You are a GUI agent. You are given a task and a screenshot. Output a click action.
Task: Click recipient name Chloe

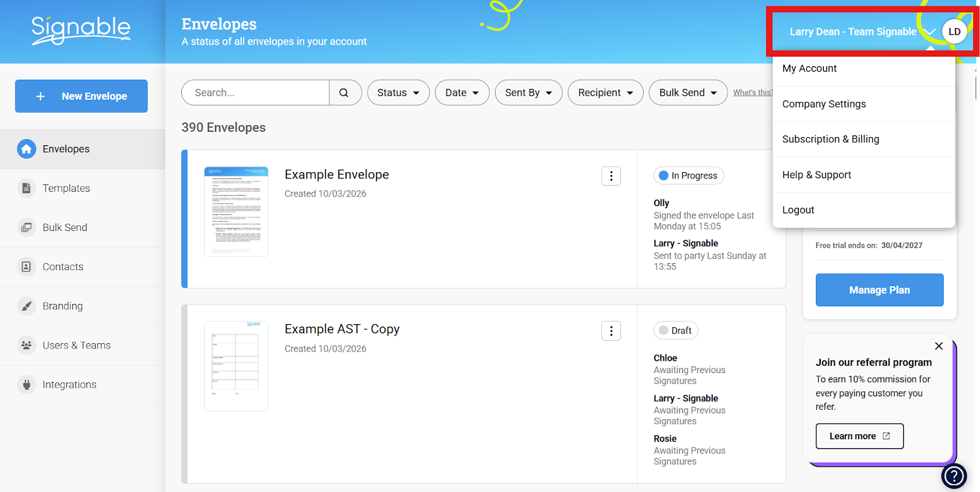click(x=665, y=358)
